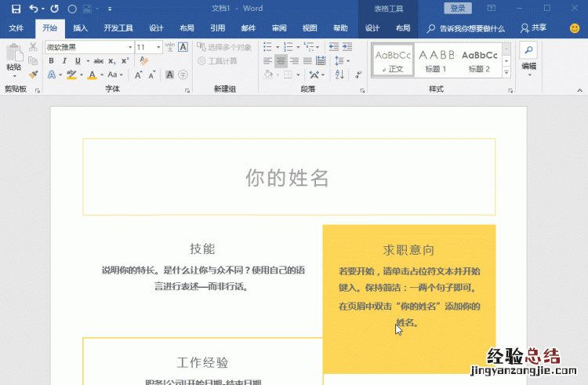Viewport: 588px width, 385px height.
Task: Apply the 标题 1 style
Action: click(436, 60)
